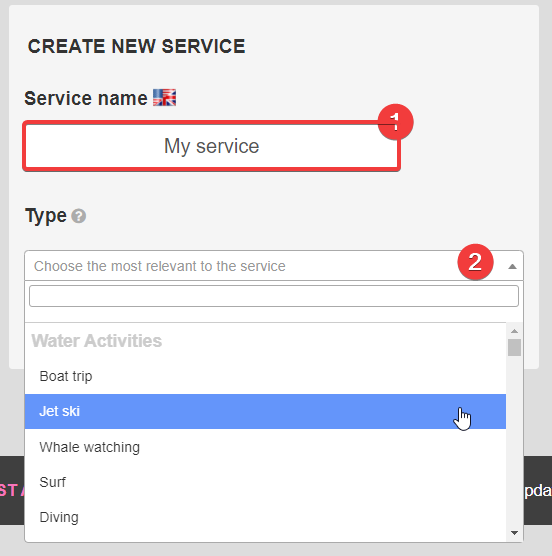The image size is (552, 556).
Task: Focus the search box inside the Type dropdown
Action: pyautogui.click(x=274, y=296)
